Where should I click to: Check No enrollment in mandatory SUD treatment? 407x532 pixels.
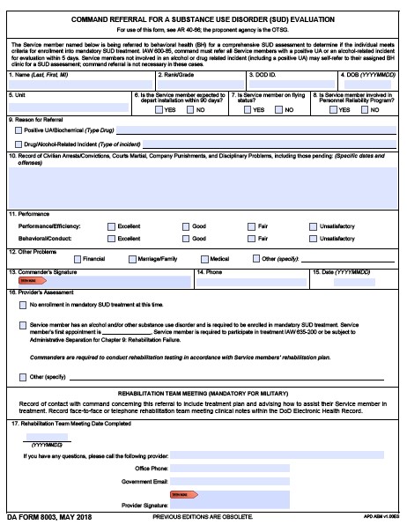pos(23,306)
